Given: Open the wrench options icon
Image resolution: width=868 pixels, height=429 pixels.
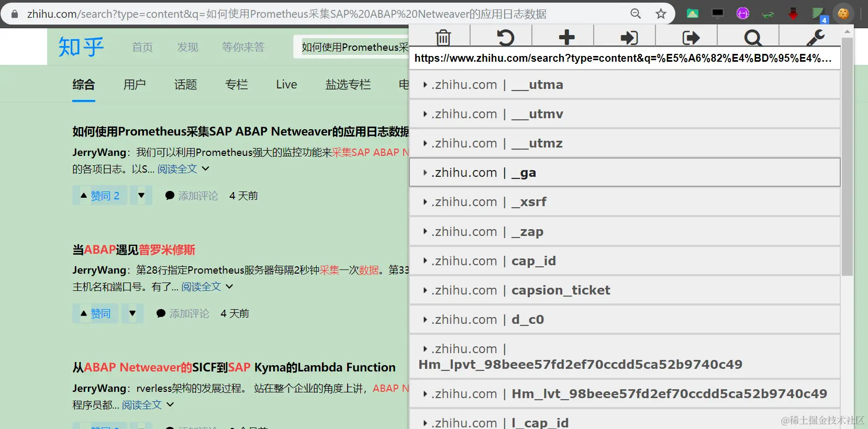Looking at the screenshot, I should [815, 37].
